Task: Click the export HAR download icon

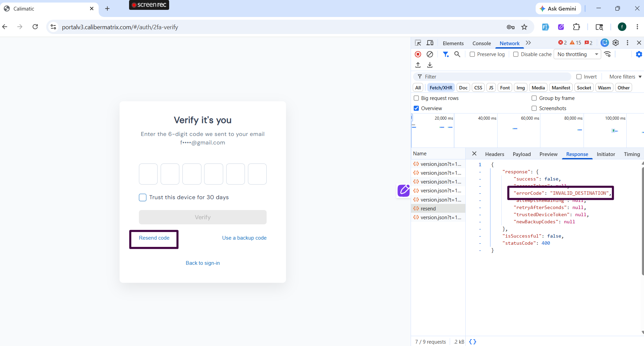Action: pyautogui.click(x=430, y=65)
